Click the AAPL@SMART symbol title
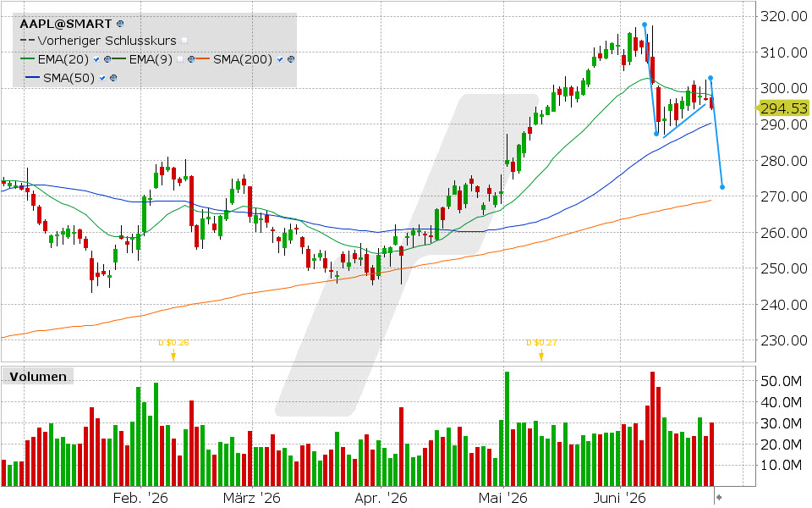The image size is (812, 508). point(66,24)
